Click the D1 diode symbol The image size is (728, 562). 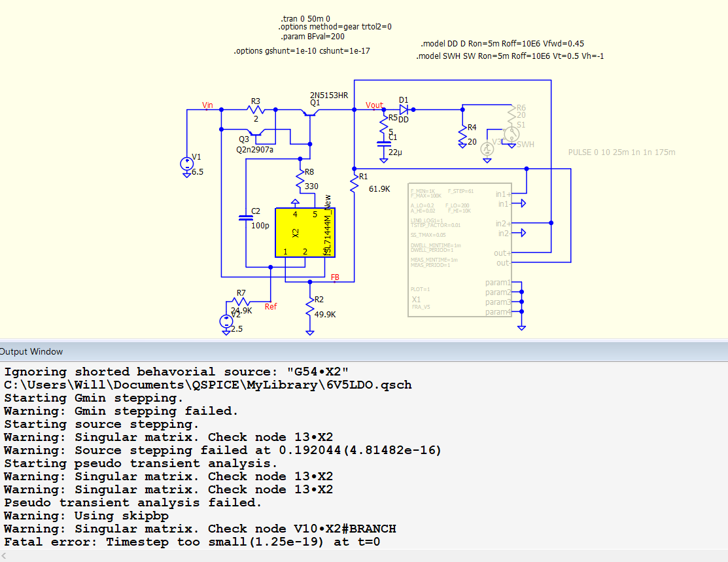(403, 109)
